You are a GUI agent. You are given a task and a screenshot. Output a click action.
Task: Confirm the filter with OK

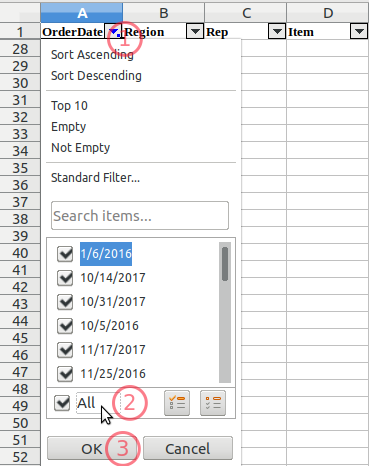pyautogui.click(x=92, y=449)
